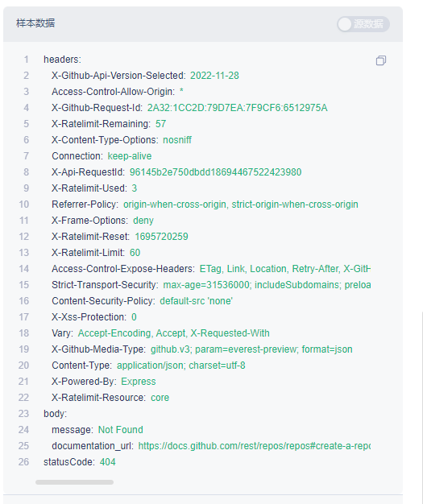423x504 pixels.
Task: Click the statusCode value 404
Action: 107,462
